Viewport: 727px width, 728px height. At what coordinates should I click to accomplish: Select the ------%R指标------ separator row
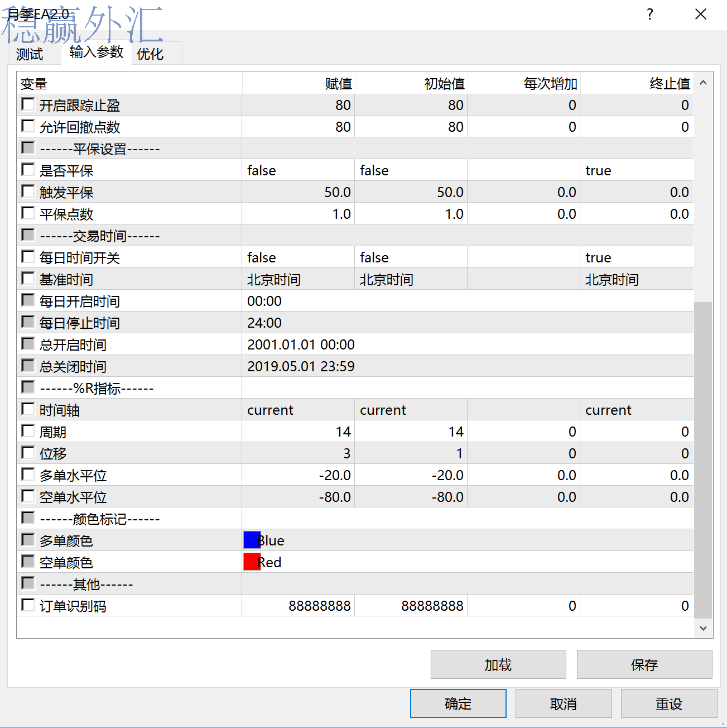(x=355, y=387)
